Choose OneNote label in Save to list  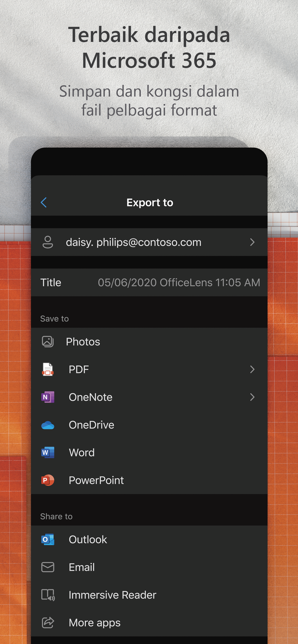(90, 397)
